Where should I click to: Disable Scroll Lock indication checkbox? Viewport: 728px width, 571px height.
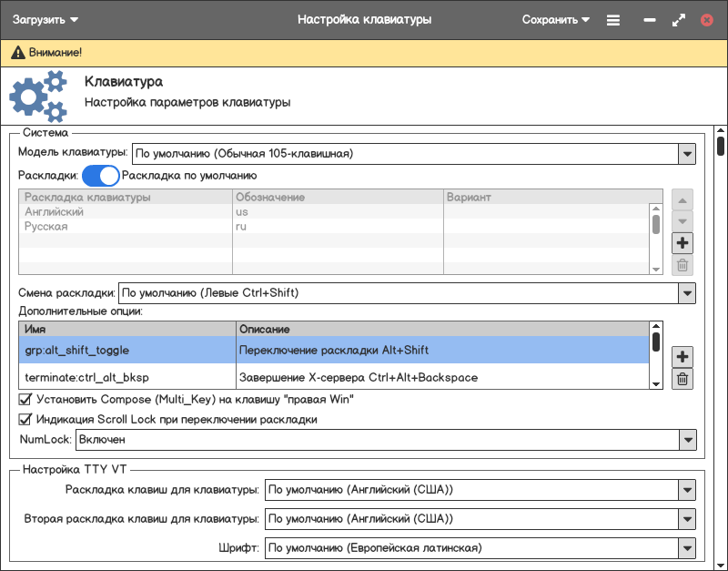(x=25, y=420)
